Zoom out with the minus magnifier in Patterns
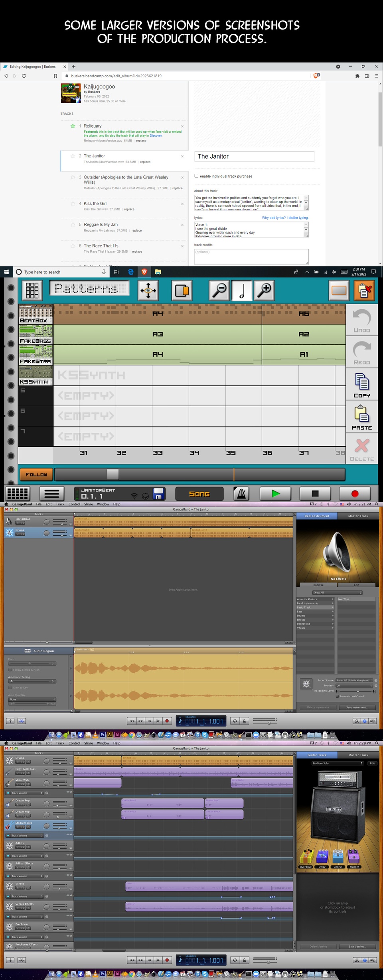Viewport: 383px width, 980px height. pyautogui.click(x=219, y=290)
